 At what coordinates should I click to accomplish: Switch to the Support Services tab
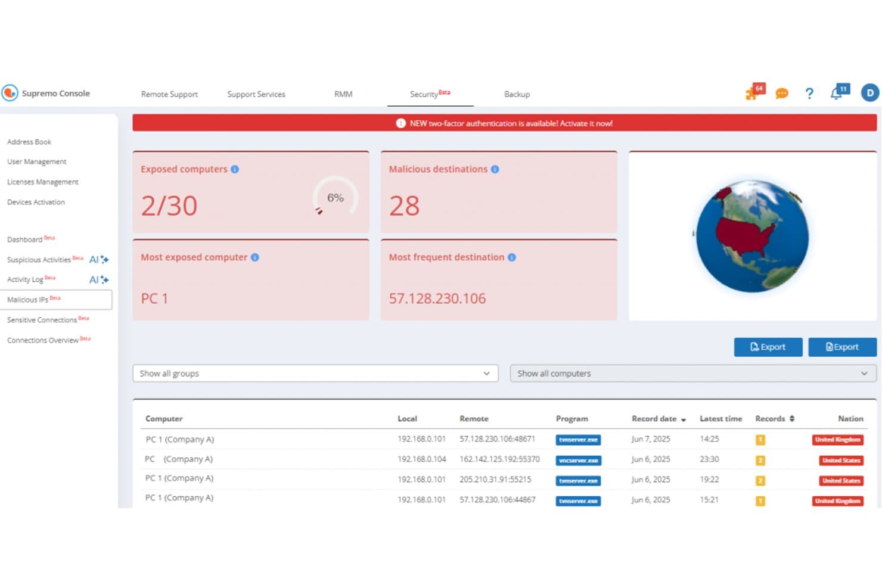pyautogui.click(x=256, y=94)
